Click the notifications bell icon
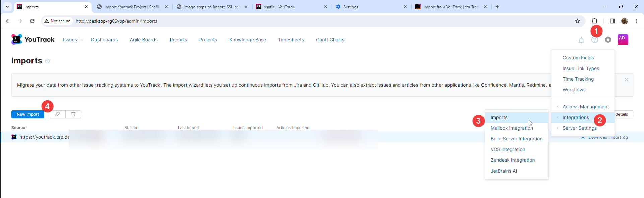Screen dimensions: 644x198 pos(581,40)
